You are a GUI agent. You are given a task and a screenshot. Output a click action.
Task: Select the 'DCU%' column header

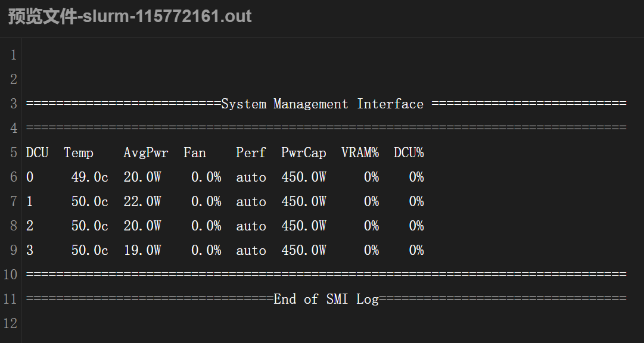coord(409,153)
